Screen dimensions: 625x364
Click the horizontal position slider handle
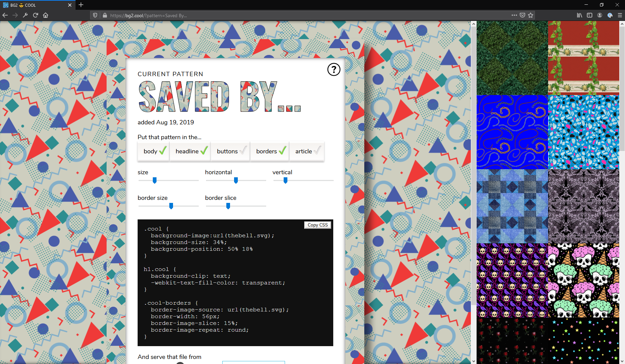(236, 180)
